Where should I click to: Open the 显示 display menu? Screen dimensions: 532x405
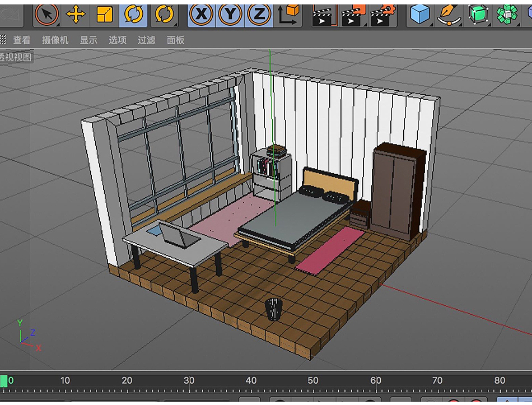pyautogui.click(x=88, y=40)
